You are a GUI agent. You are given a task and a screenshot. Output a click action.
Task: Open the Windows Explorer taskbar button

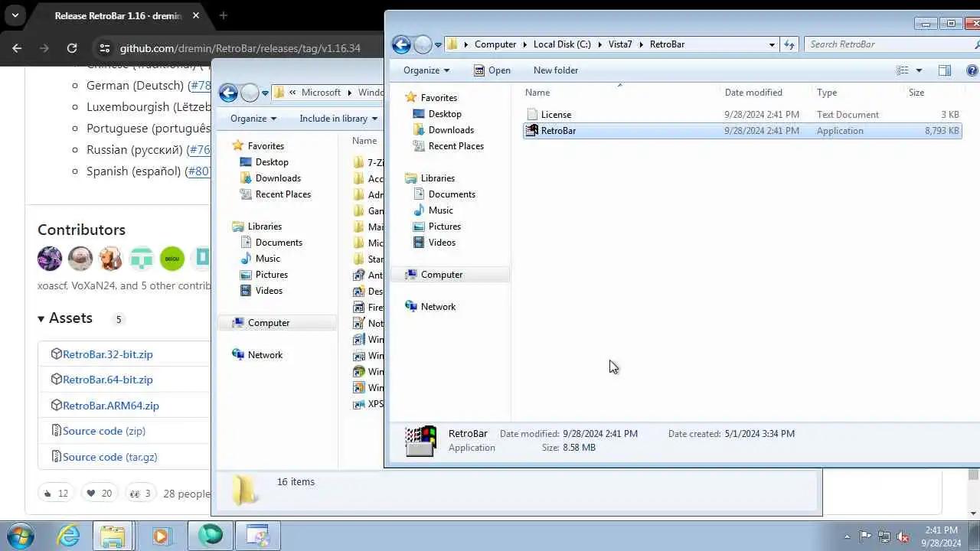pyautogui.click(x=113, y=536)
